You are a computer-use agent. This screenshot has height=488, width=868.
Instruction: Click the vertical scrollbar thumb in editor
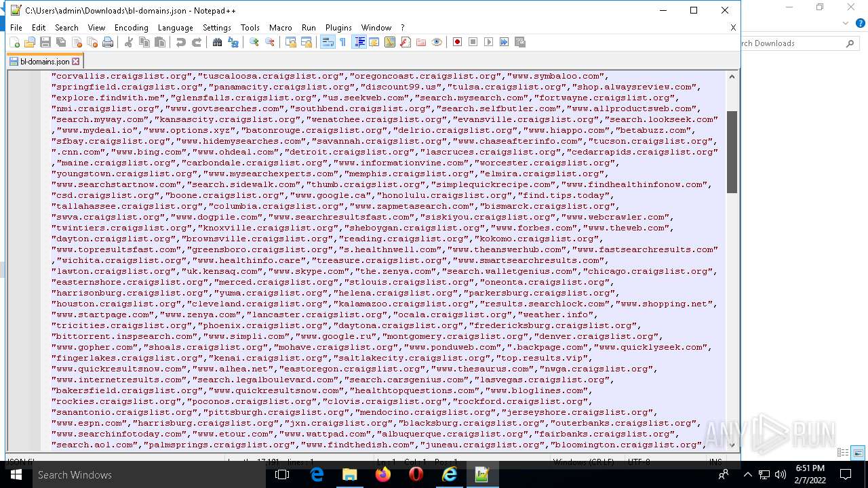tap(732, 152)
